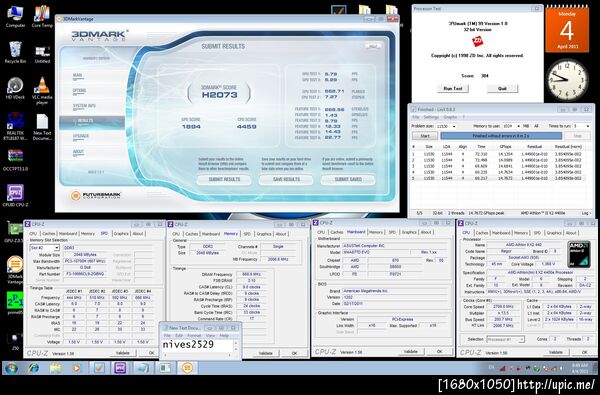Switch to the Options section in 3DMark

coord(80,91)
